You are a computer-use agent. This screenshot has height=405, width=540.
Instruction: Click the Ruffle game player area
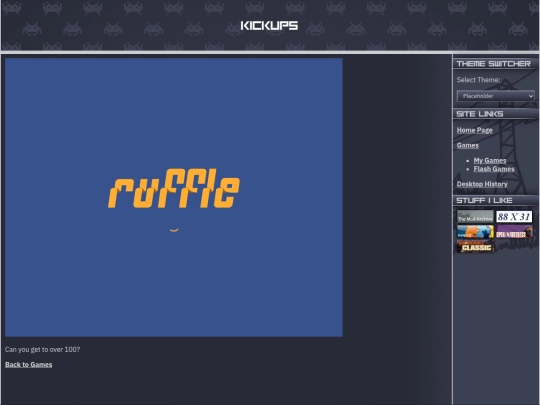coord(174,197)
